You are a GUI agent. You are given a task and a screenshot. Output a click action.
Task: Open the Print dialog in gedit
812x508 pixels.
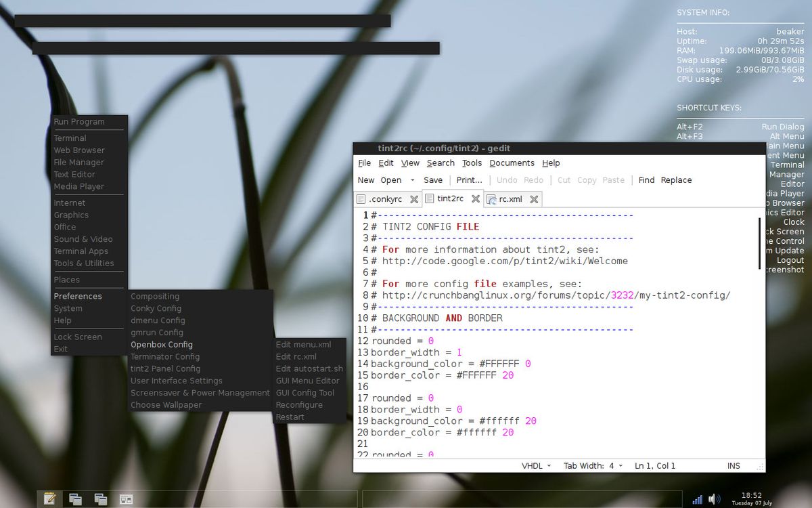468,180
